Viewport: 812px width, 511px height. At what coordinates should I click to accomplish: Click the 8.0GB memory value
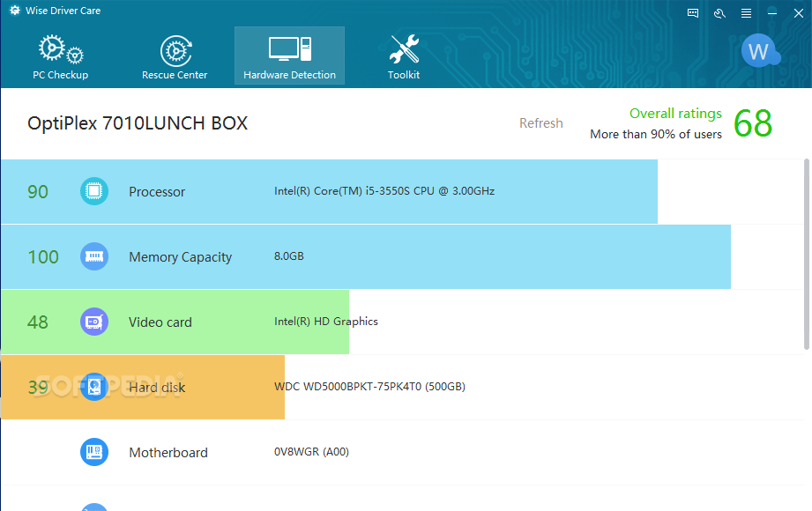[x=289, y=256]
